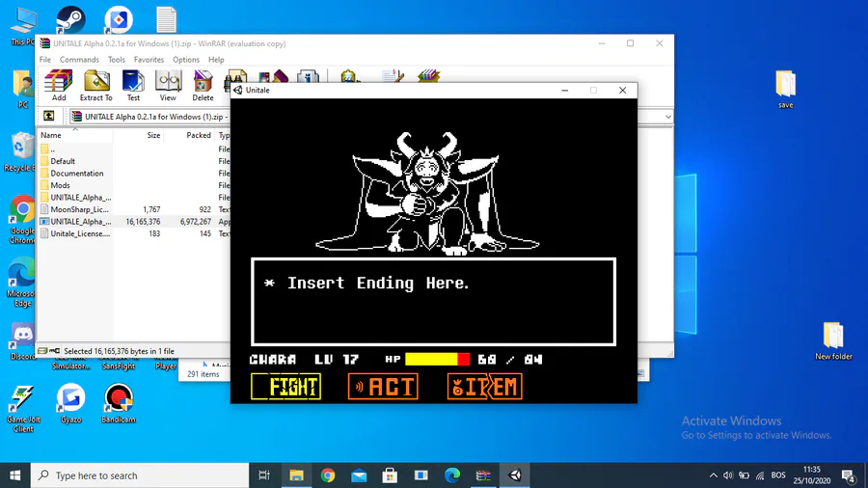Viewport: 868px width, 488px height.
Task: Open Chrome from the taskbar
Action: [328, 475]
